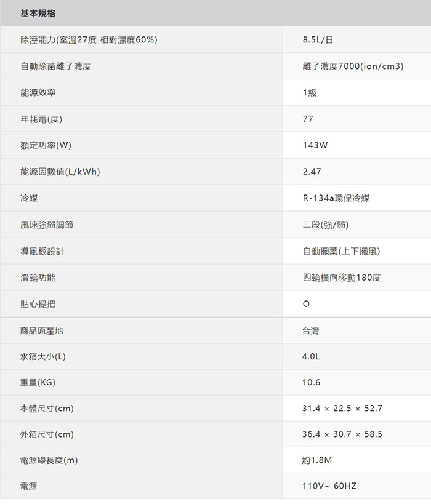Click the 四輪橫向移動180度 value
Screen dimensions: 431x504
tap(342, 278)
